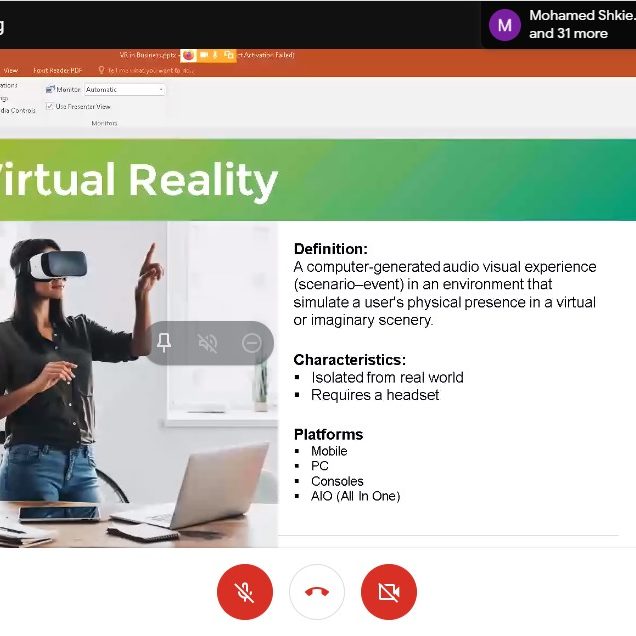Open the View ribbon tab
This screenshot has height=636, width=636.
(x=11, y=70)
